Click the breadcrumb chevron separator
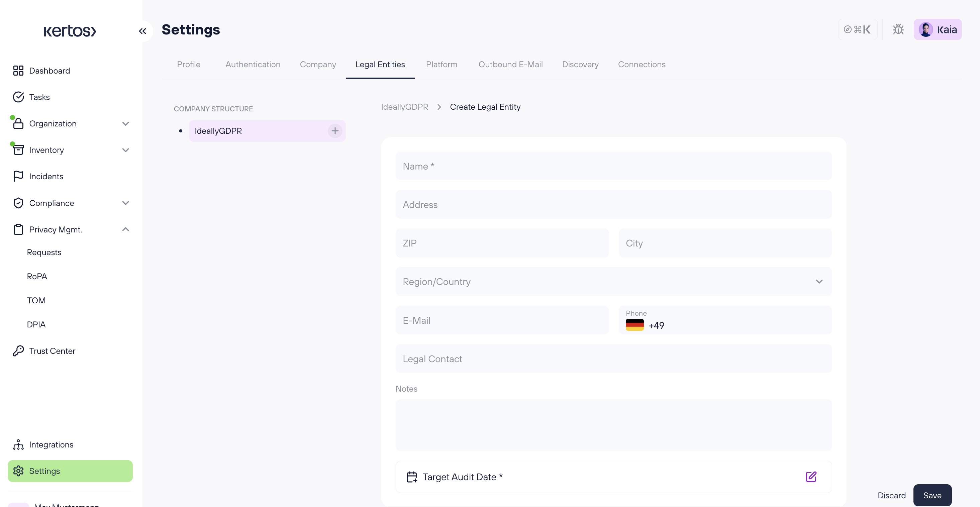The height and width of the screenshot is (507, 980). [x=439, y=107]
